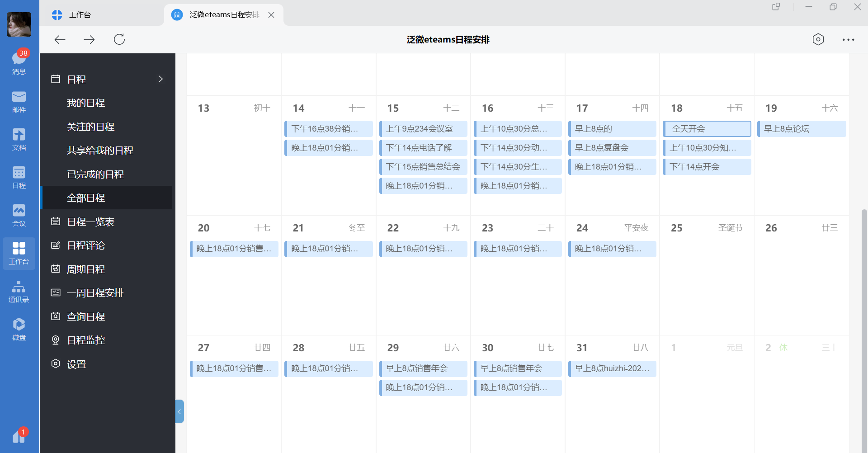Collapse the left navigation panel handle

(179, 411)
